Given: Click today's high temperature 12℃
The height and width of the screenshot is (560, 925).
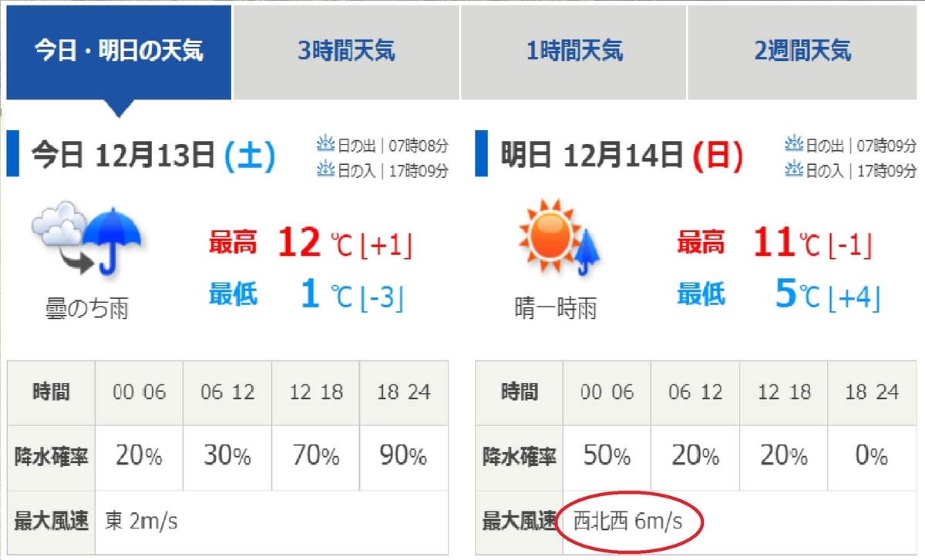Looking at the screenshot, I should [311, 243].
